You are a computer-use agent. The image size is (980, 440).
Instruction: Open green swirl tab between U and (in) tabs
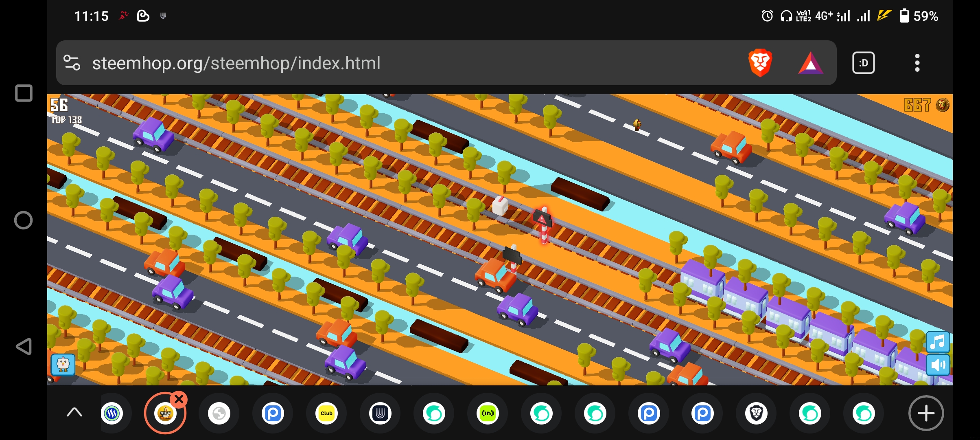[434, 414]
